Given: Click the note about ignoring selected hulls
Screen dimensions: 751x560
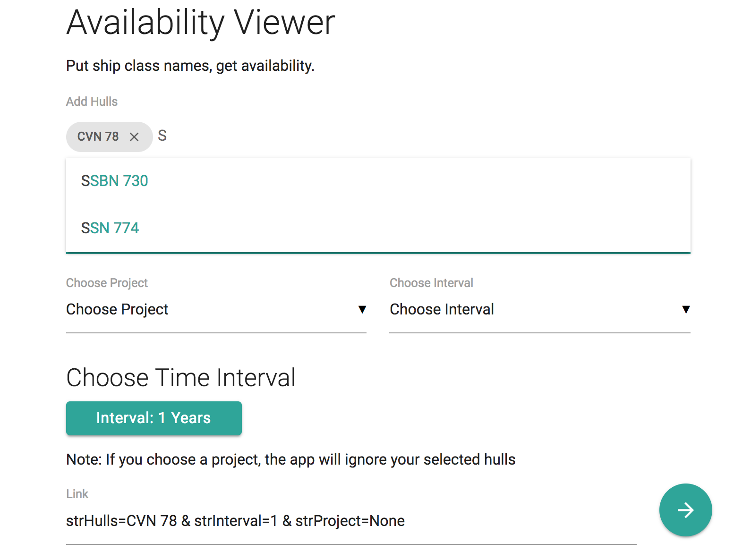Looking at the screenshot, I should 290,459.
